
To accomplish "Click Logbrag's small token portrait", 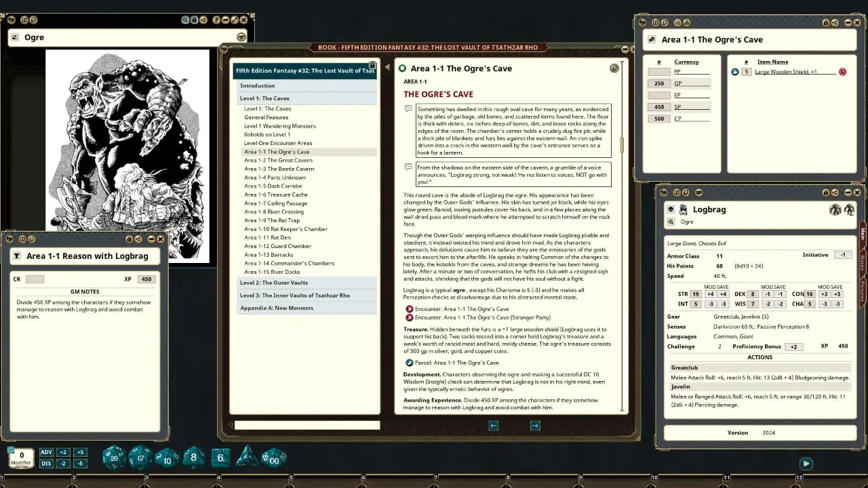I will (x=684, y=209).
